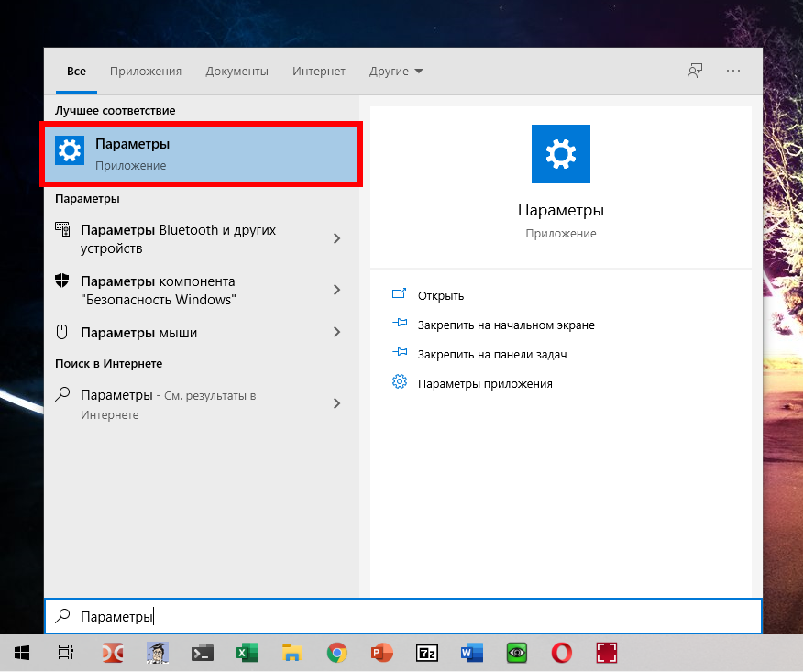Open the Другие filter dropdown

[396, 72]
